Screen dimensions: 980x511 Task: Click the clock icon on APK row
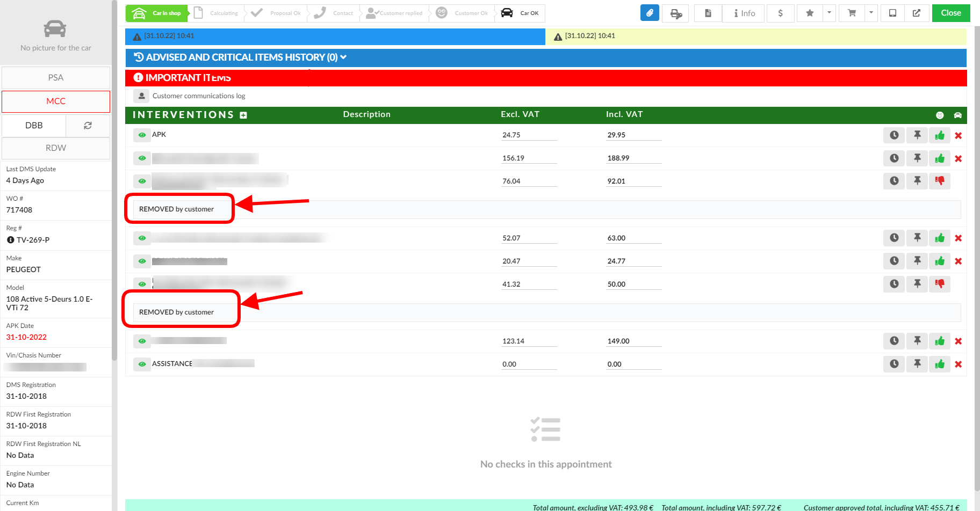pos(894,135)
